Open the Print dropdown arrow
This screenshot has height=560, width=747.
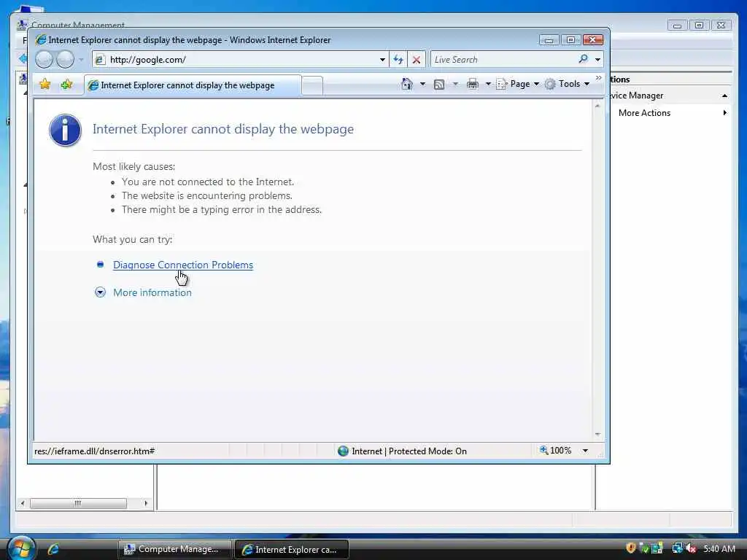pos(488,84)
